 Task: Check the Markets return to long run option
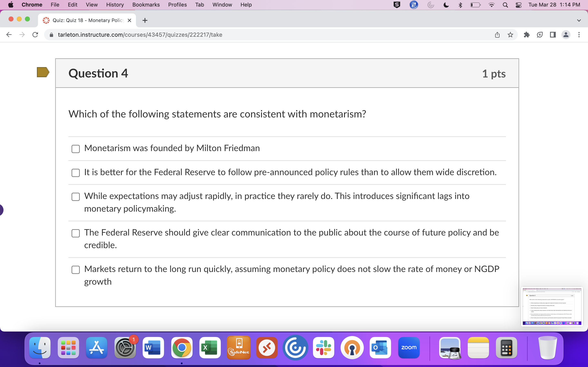[76, 270]
